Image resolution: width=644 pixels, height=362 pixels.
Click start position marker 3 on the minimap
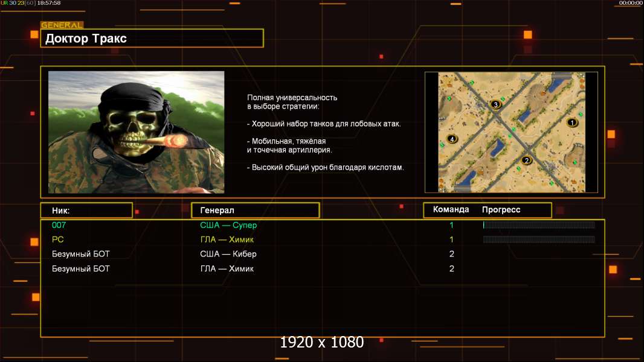point(495,104)
